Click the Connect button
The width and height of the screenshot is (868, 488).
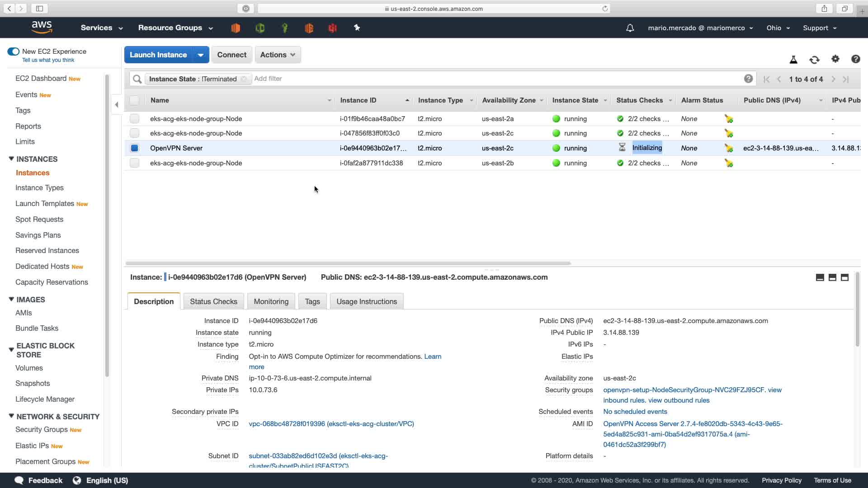point(231,55)
